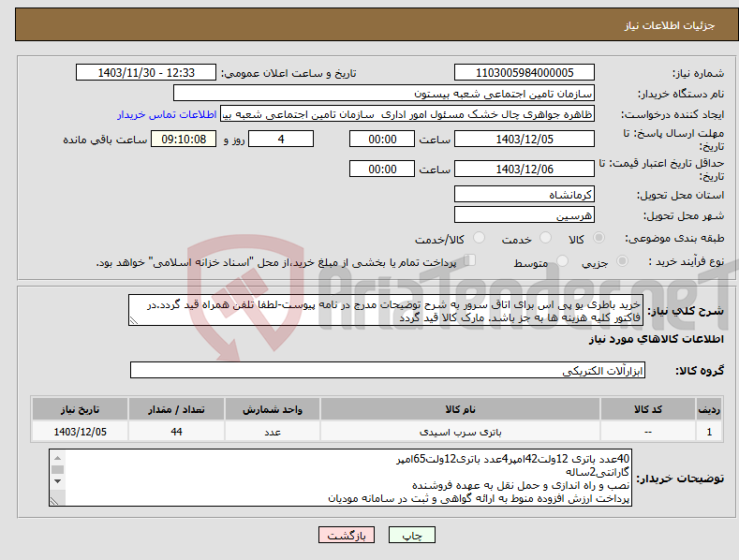
Task: Click the price validity hour 00:00 field
Action: click(382, 169)
